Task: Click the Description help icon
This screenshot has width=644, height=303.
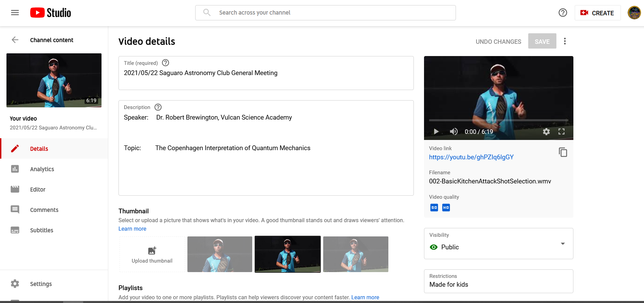Action: click(158, 107)
